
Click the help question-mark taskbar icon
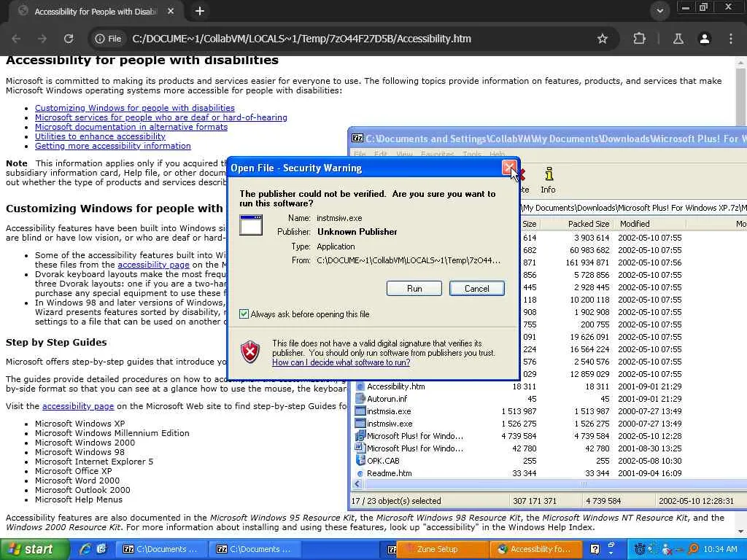595,550
